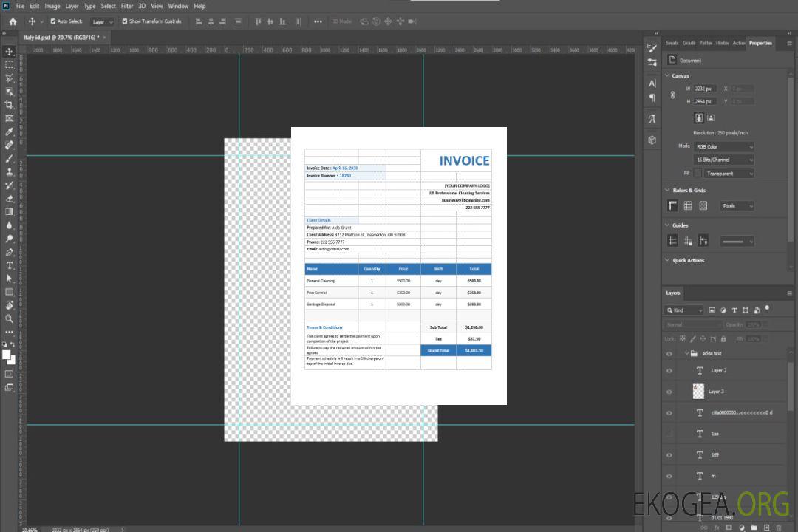Open the Layers panel menu
798x532 pixels.
[789, 293]
